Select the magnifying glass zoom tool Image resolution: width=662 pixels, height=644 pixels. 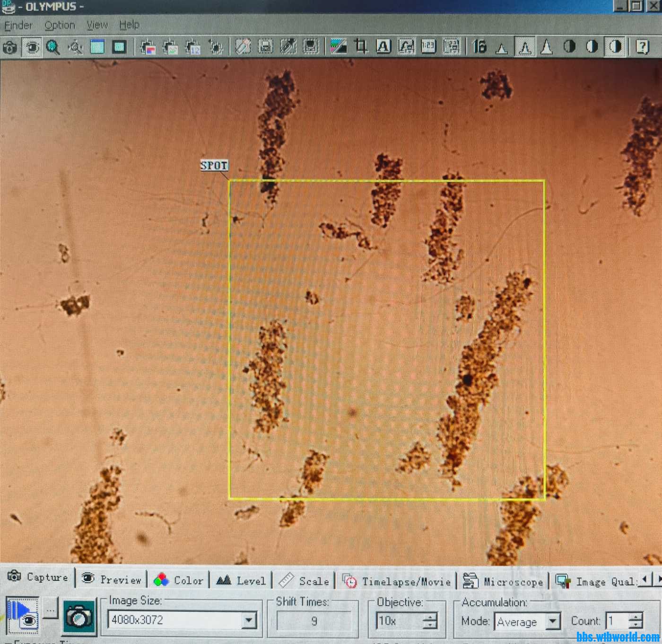[x=53, y=47]
